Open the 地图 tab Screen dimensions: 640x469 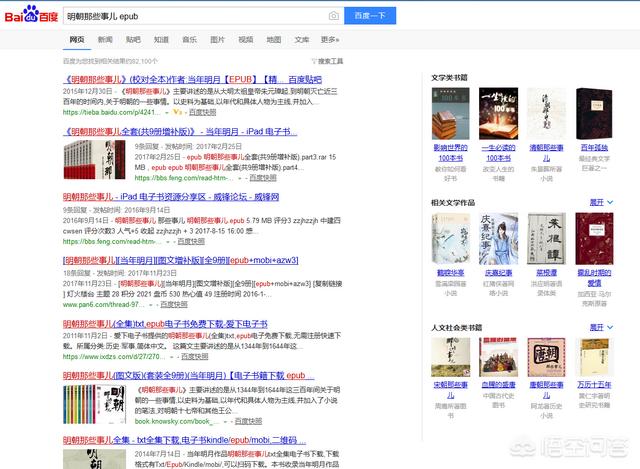pos(274,40)
